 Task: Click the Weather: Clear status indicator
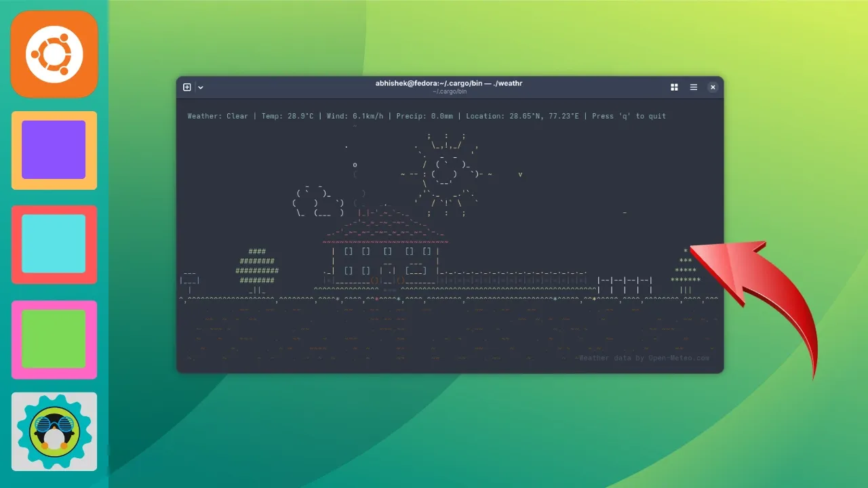tap(216, 116)
